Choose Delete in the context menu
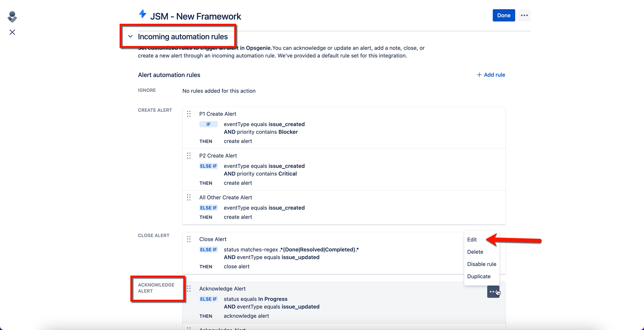Viewport: 644px width, 330px height. (x=475, y=252)
